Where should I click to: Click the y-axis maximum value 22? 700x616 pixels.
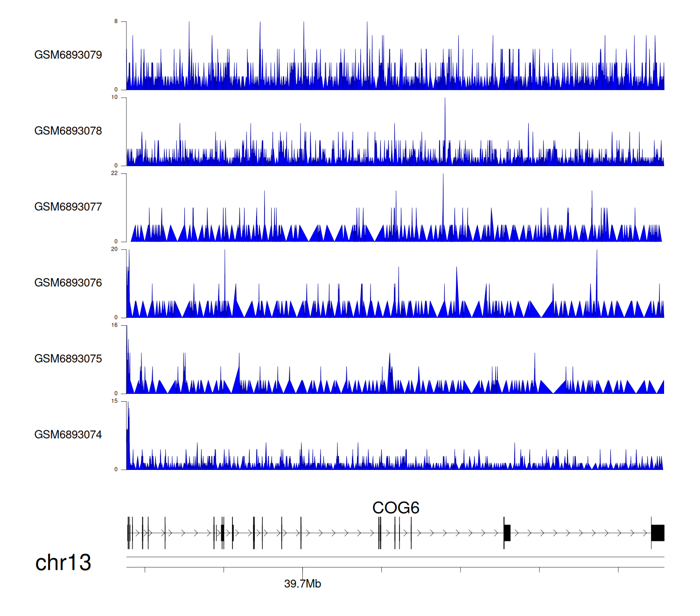(x=115, y=173)
